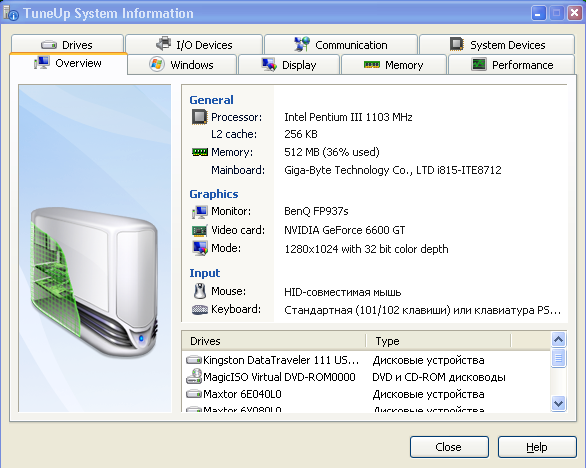586x468 pixels.
Task: Open the I/O Devices tab
Action: point(194,44)
